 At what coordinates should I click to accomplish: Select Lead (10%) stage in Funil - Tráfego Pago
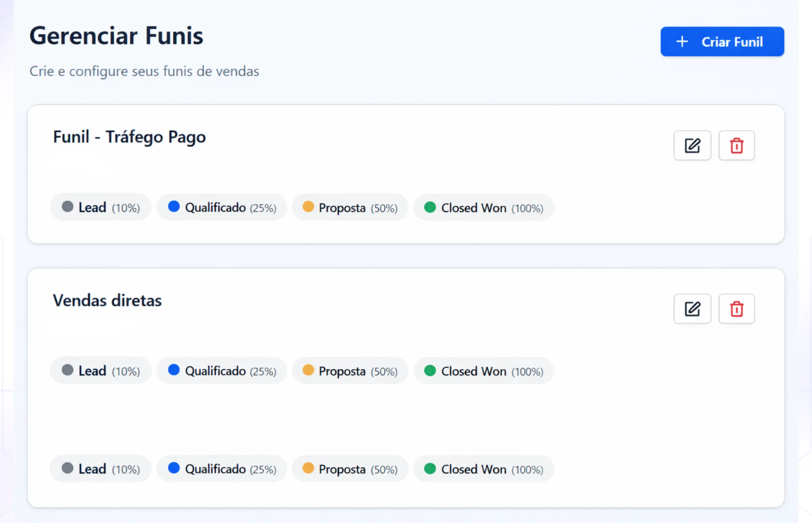coord(101,207)
